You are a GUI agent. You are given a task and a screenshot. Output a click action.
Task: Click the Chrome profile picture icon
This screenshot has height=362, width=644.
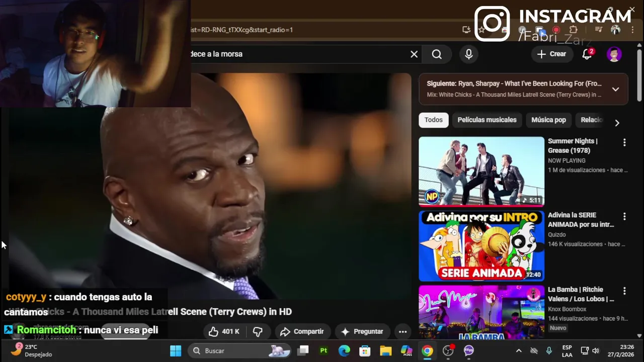615,30
